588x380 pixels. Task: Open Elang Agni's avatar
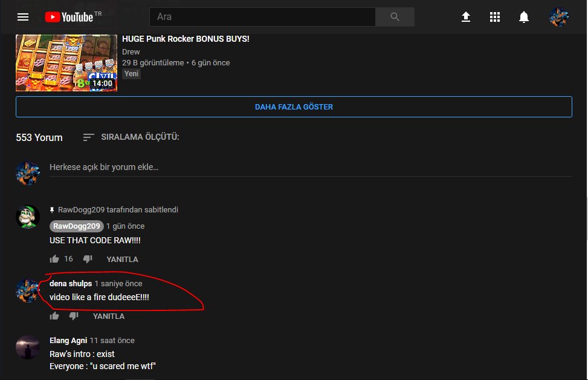28,347
